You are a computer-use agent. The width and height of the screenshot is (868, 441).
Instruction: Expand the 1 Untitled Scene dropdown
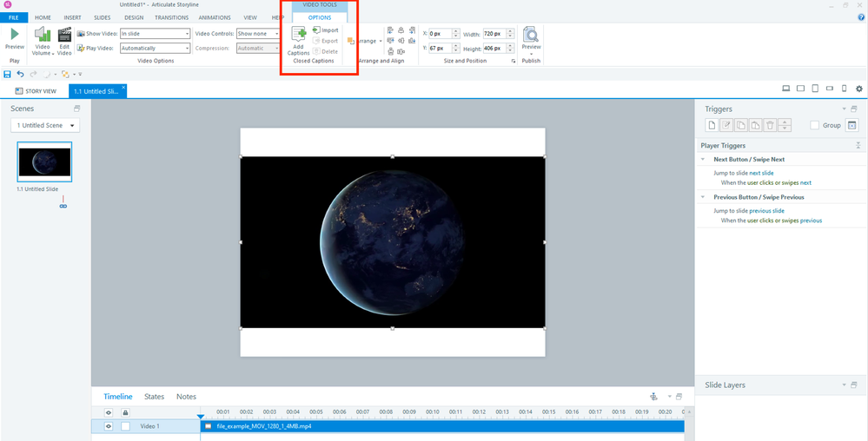click(x=45, y=126)
